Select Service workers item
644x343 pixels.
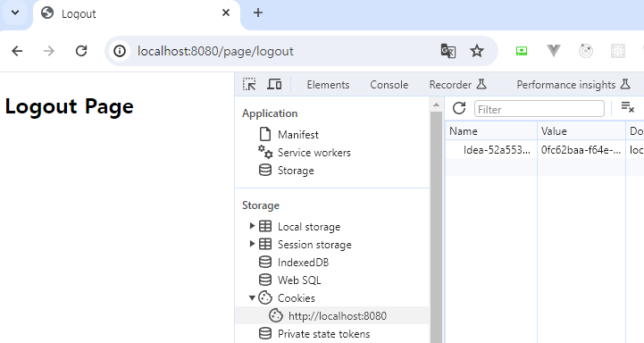tap(314, 153)
